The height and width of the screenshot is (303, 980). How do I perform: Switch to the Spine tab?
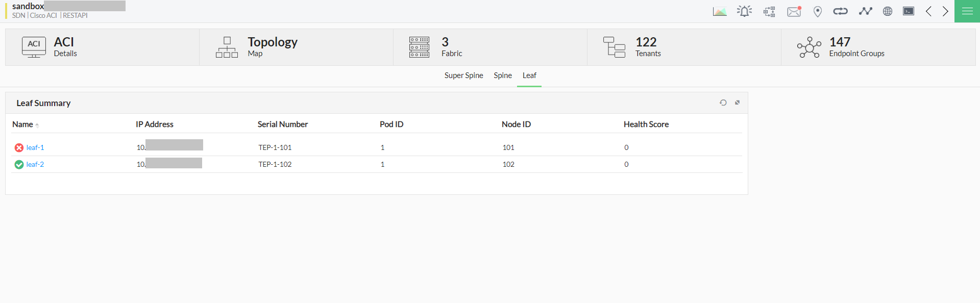pyautogui.click(x=503, y=75)
